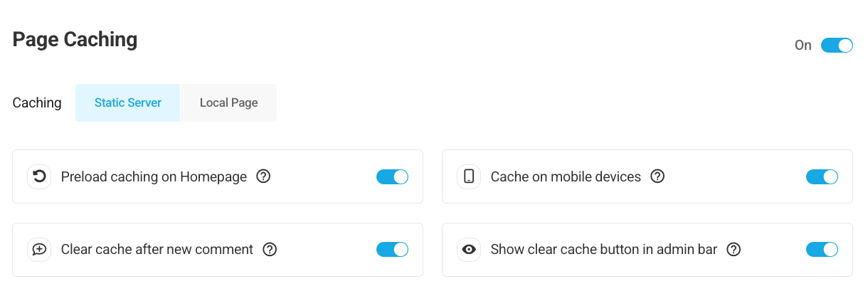The width and height of the screenshot is (868, 296).
Task: Open help for Show clear cache button
Action: (734, 250)
